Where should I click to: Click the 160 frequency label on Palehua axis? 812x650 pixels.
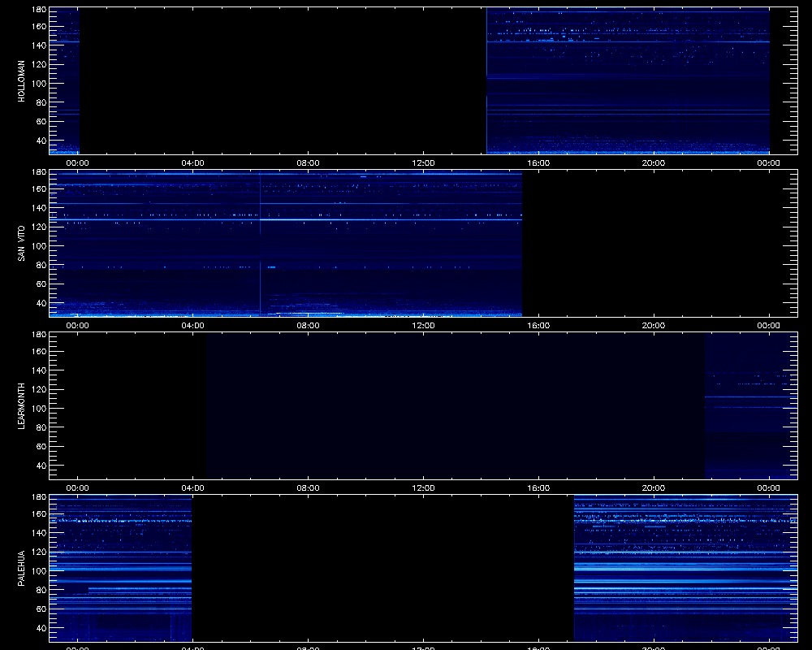click(x=39, y=514)
